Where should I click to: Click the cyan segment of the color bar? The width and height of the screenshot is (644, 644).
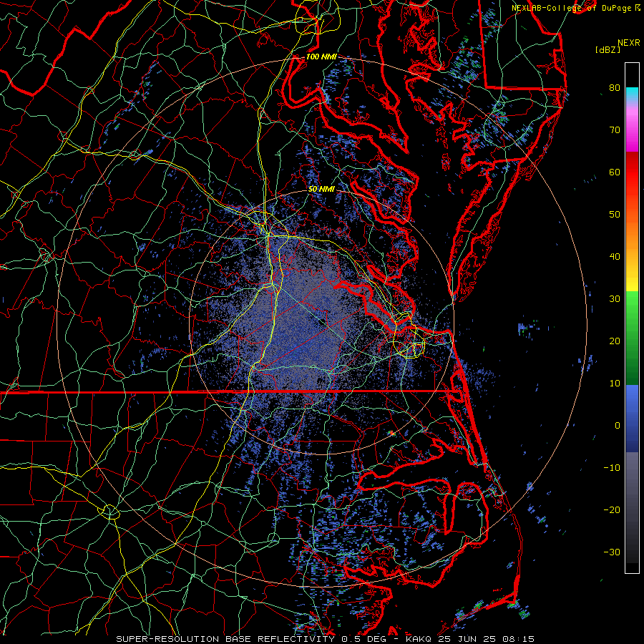[x=632, y=94]
